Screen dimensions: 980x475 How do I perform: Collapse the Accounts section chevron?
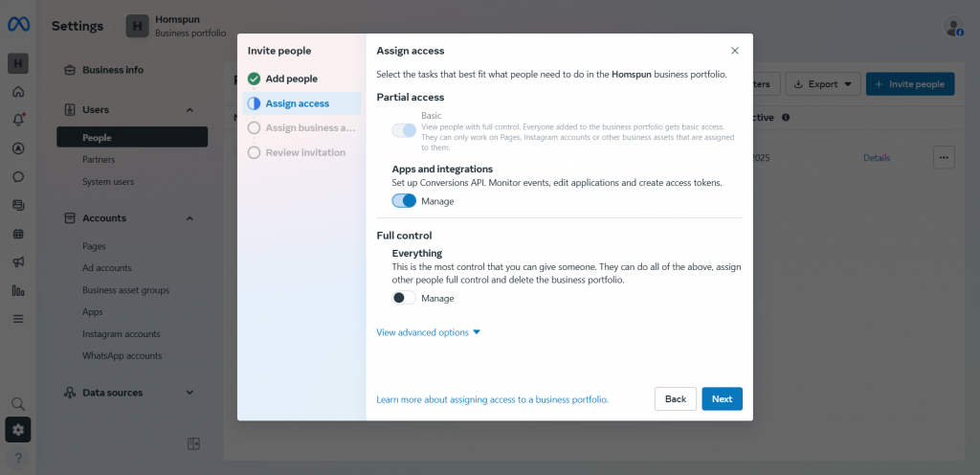pyautogui.click(x=190, y=218)
